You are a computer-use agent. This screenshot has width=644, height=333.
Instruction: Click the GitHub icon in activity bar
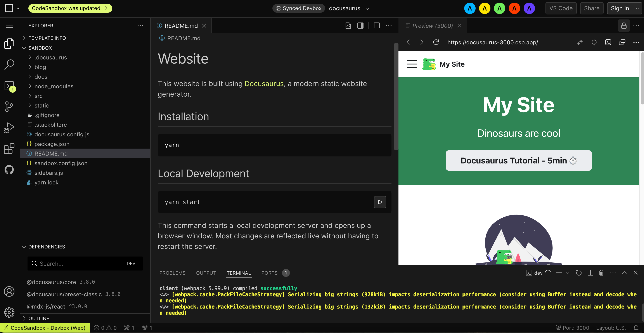pyautogui.click(x=9, y=170)
